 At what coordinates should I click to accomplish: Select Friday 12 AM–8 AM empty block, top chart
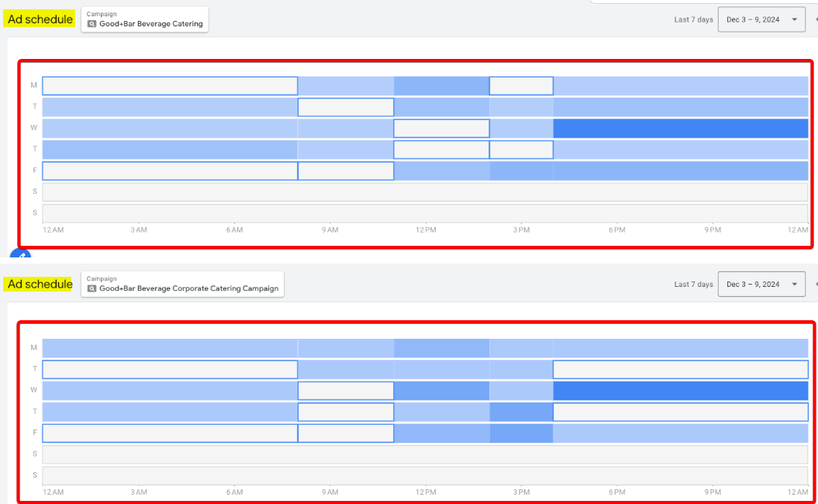tap(170, 171)
